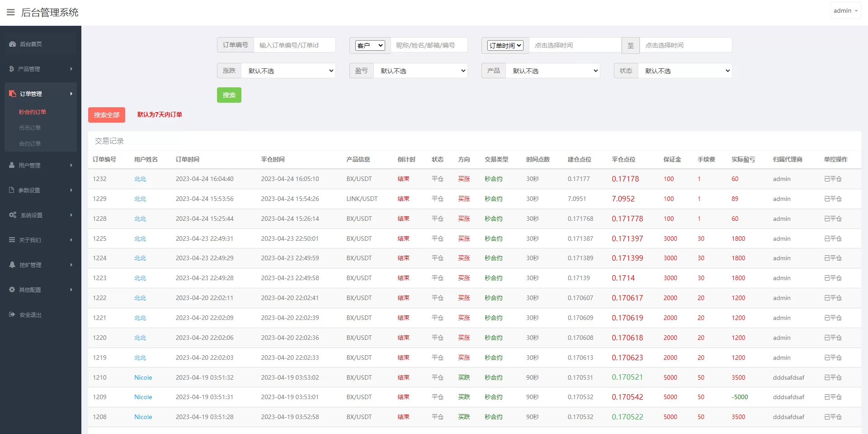Expand the admin account menu
This screenshot has width=868, height=434.
pos(845,10)
